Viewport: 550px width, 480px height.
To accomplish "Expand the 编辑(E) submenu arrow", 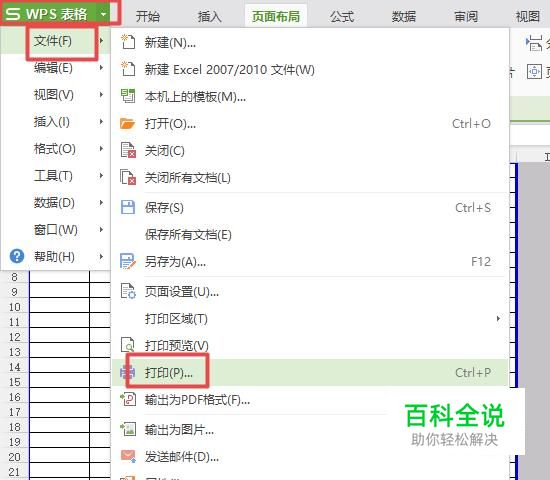I will pos(101,67).
